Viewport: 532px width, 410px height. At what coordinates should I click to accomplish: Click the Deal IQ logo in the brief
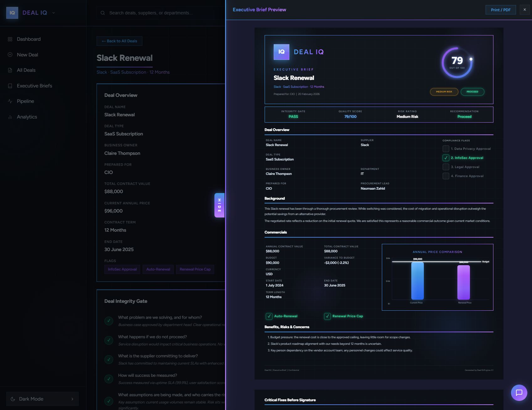[282, 52]
